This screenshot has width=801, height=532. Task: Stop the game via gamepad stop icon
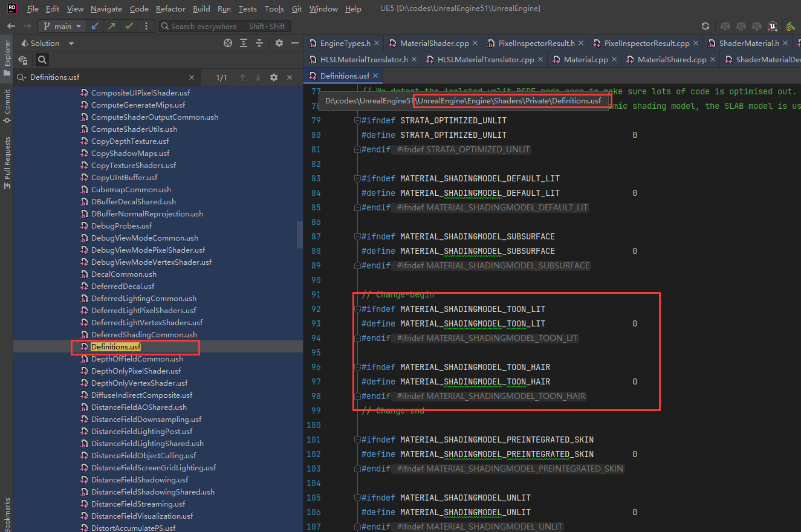coord(757,26)
